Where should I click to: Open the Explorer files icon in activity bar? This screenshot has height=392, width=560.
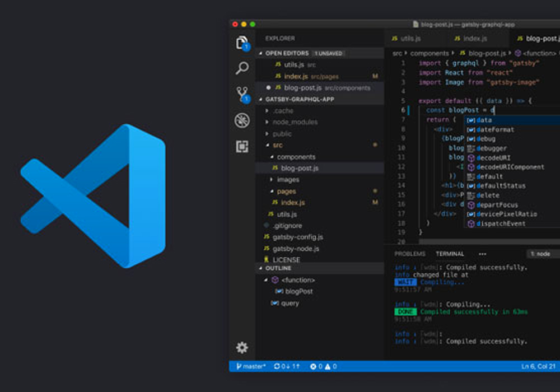242,43
